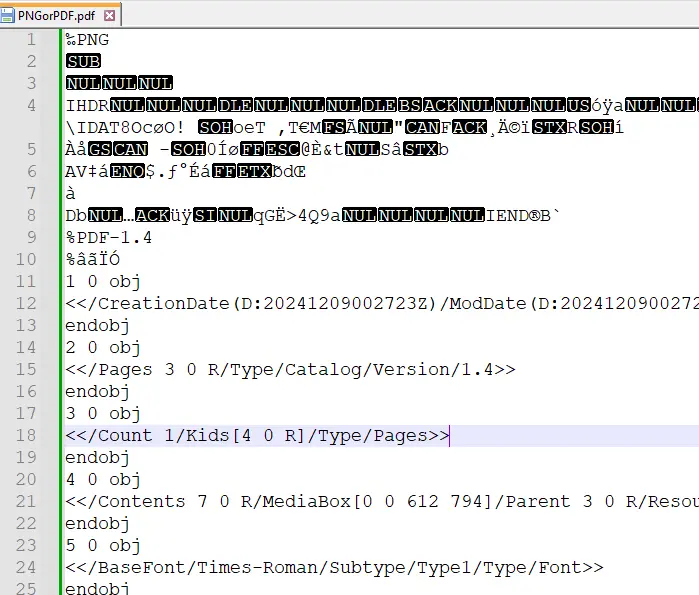Click the '5 0 obj' line

coord(103,546)
